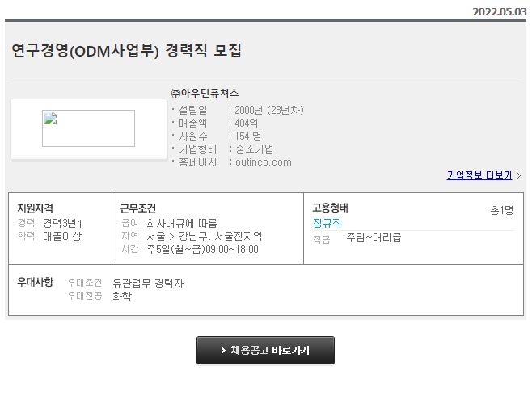Click the chevron beside 기업정보 더보기
This screenshot has height=400, width=532.
pos(518,175)
